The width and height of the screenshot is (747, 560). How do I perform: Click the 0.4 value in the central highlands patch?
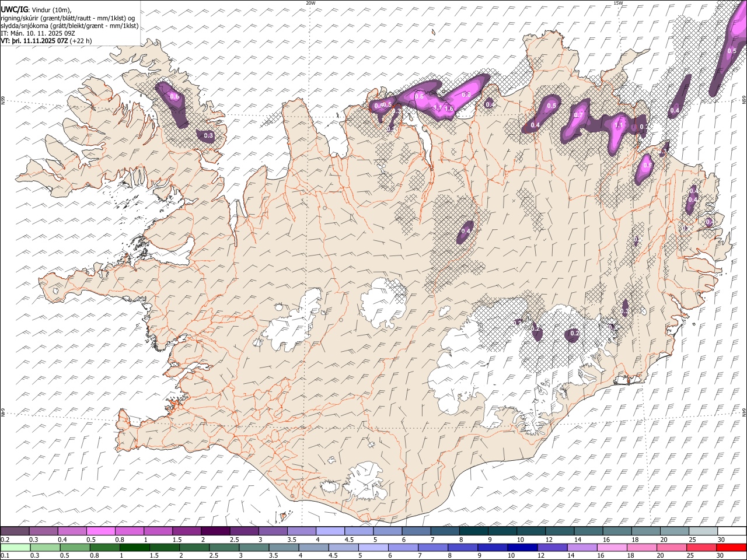coord(466,232)
